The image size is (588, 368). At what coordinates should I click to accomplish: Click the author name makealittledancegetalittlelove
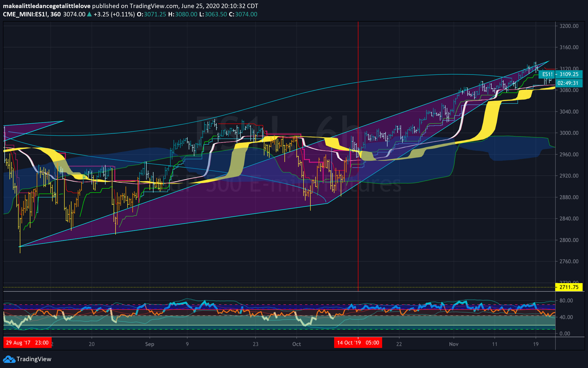tap(47, 6)
